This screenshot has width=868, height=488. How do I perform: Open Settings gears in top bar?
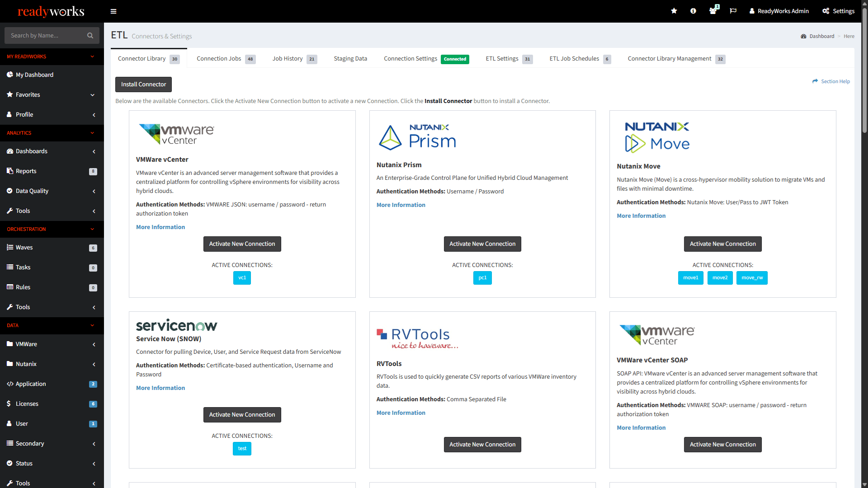tap(838, 11)
